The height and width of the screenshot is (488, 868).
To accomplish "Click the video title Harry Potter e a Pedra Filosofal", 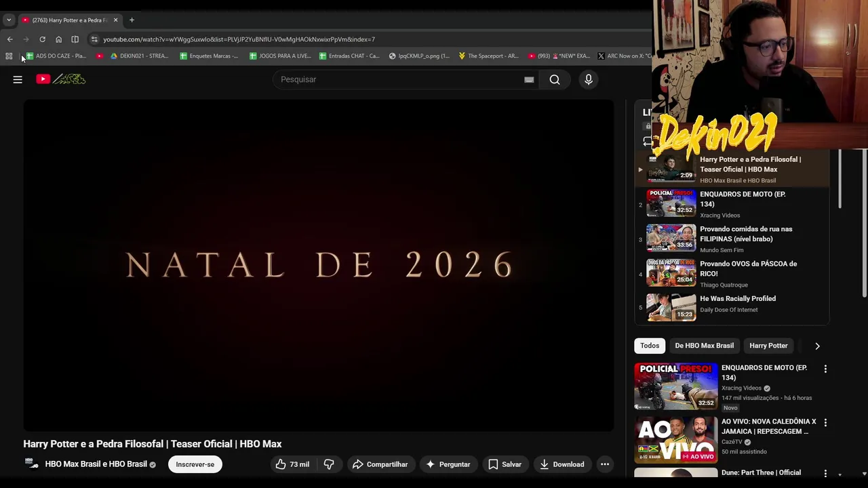I will pos(153,444).
